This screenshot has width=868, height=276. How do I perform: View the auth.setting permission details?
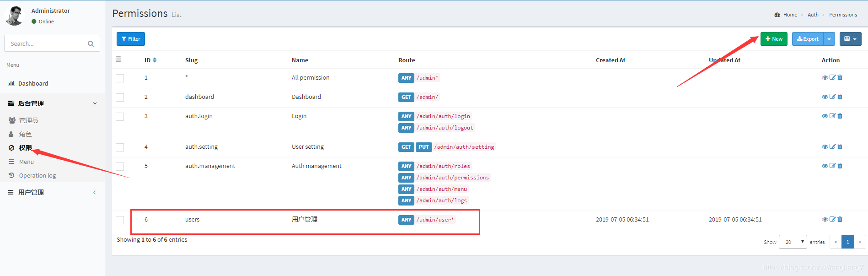tap(825, 146)
